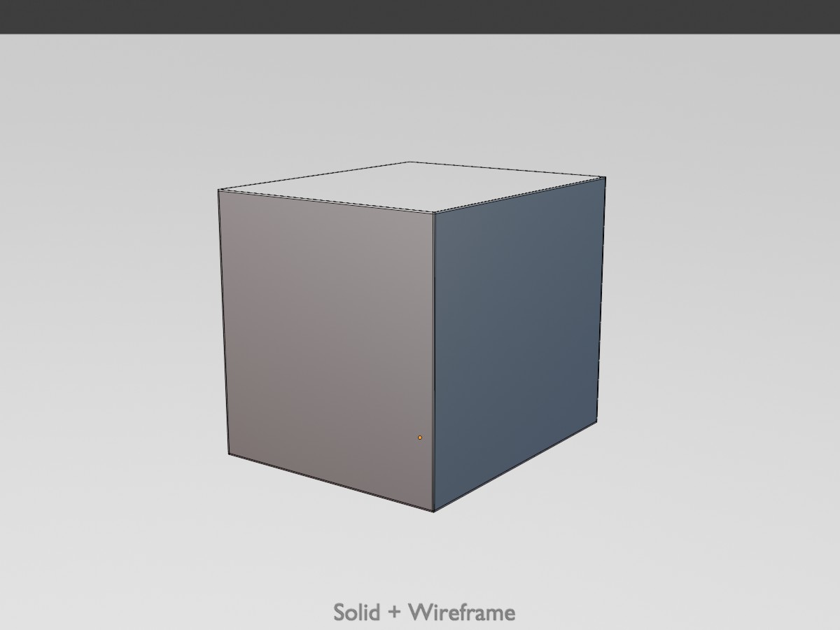Click the cube's bottom front corner vertex

[433, 512]
